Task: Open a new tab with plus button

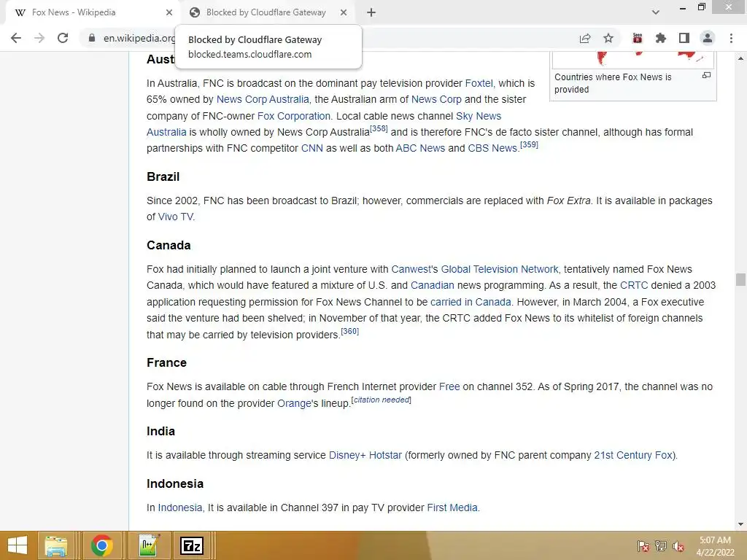Action: 371,12
